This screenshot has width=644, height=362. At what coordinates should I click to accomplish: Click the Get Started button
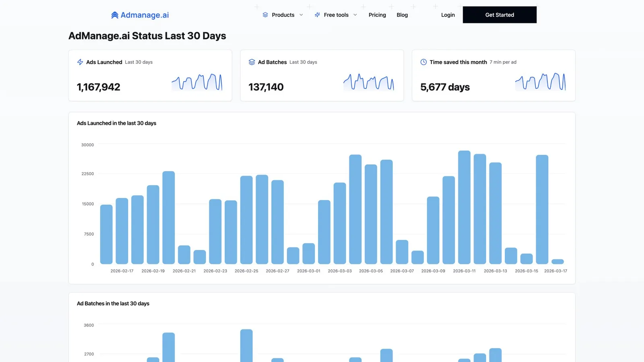(500, 15)
